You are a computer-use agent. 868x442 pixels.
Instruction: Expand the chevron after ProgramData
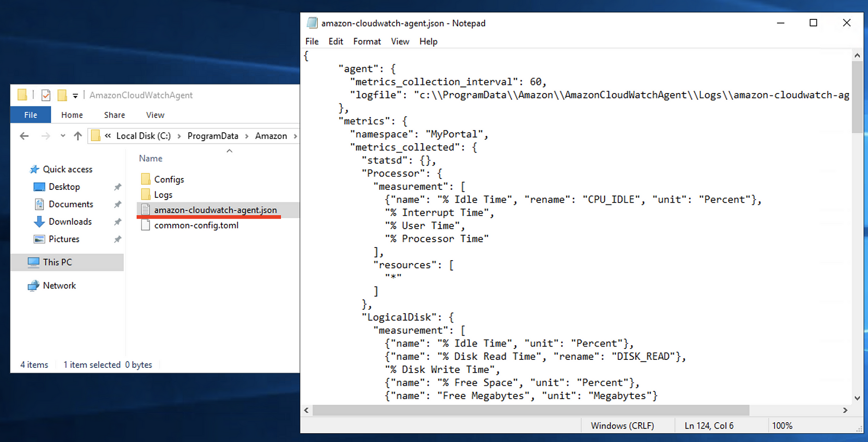pos(247,136)
